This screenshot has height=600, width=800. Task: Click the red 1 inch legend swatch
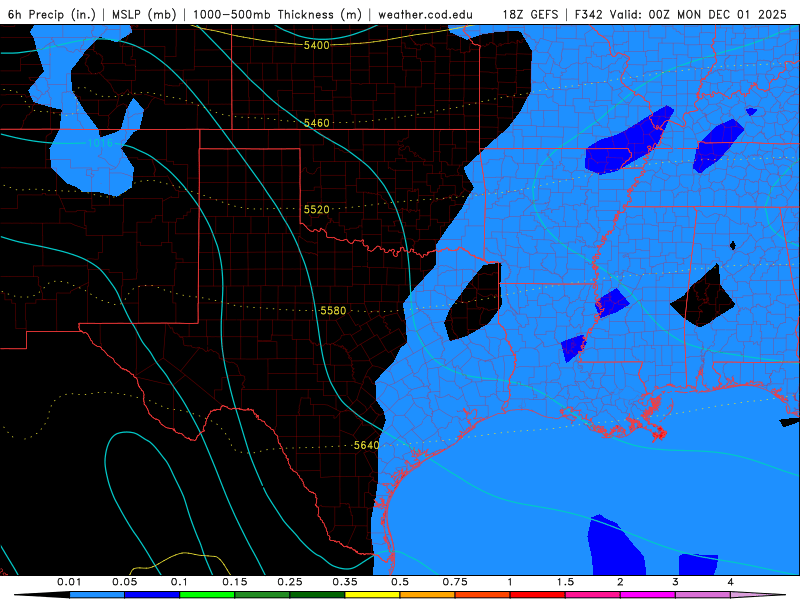tap(538, 595)
